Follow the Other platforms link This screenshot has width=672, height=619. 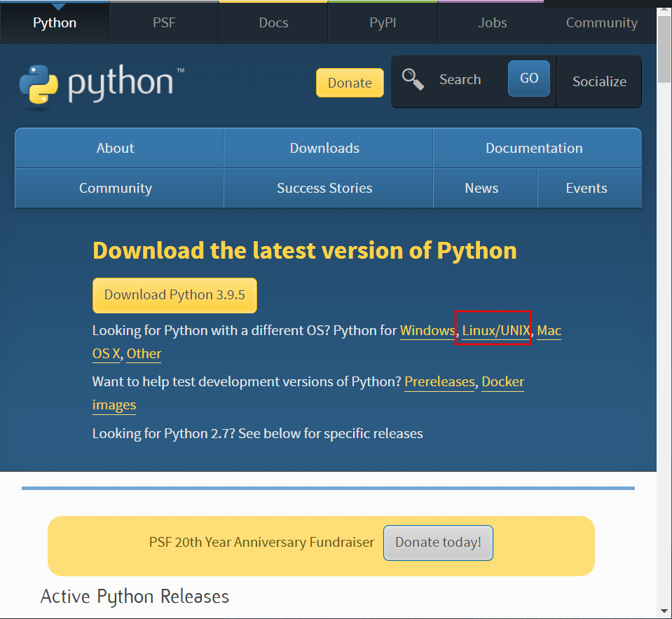[144, 353]
